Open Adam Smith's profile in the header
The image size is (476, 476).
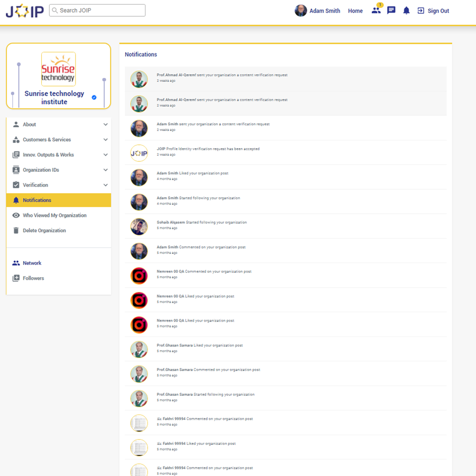(x=317, y=11)
